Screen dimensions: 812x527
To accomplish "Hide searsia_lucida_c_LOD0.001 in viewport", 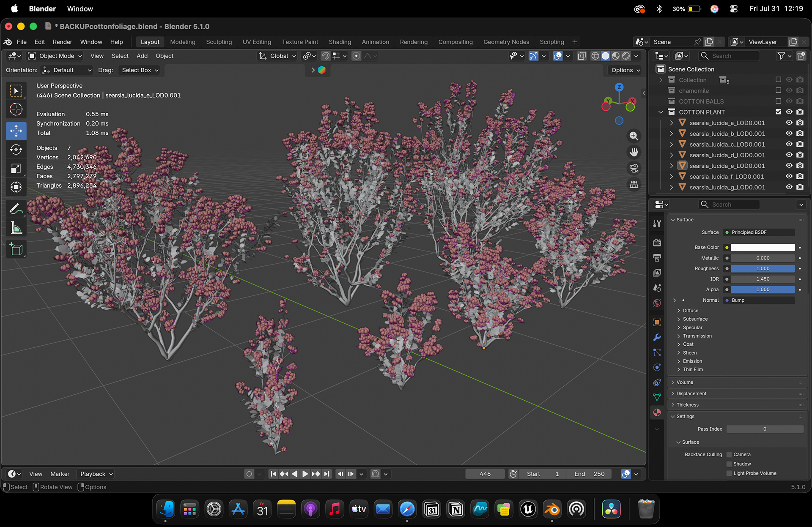I will coord(789,144).
